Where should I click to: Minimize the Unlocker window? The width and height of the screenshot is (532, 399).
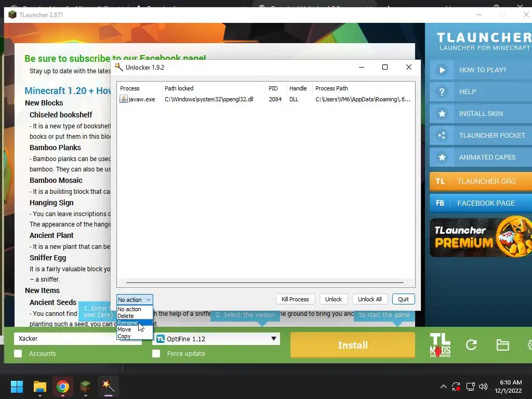(362, 67)
